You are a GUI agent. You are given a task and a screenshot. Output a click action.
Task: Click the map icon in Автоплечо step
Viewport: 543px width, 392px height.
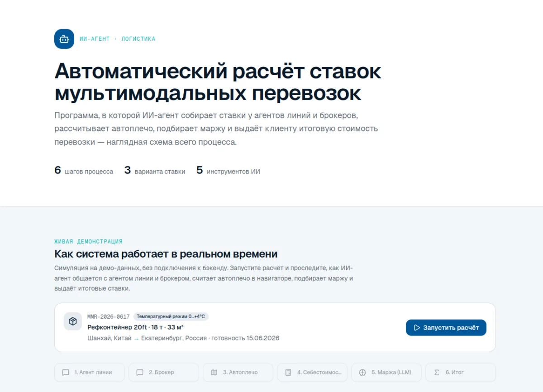[x=214, y=373]
